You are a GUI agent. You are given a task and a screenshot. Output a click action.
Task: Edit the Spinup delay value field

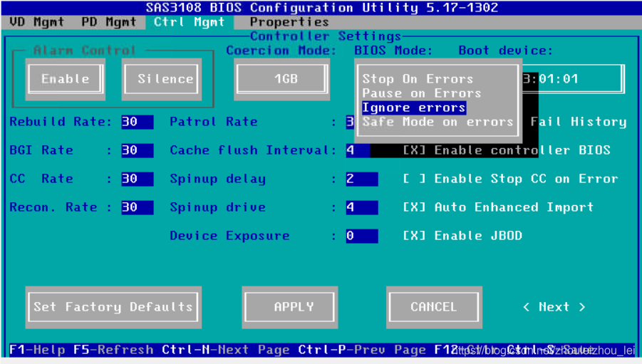[362, 179]
